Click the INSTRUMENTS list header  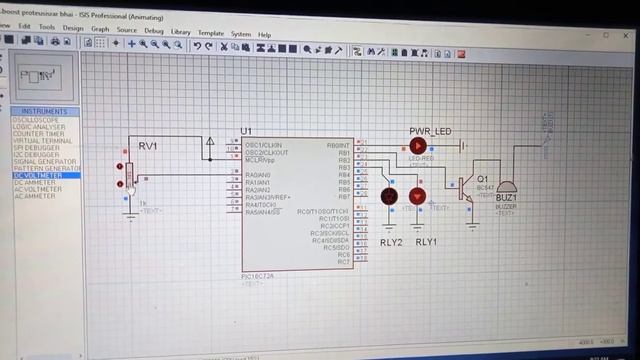[45, 111]
